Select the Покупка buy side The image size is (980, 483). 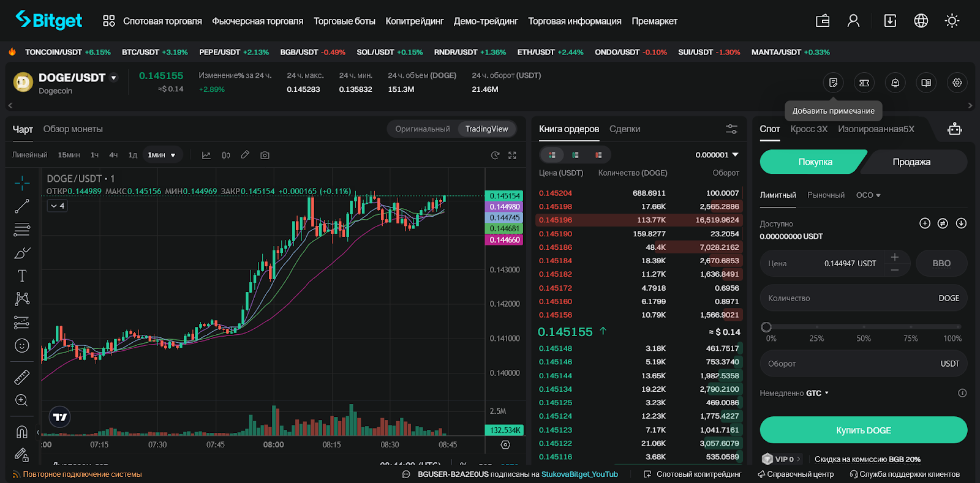point(814,162)
